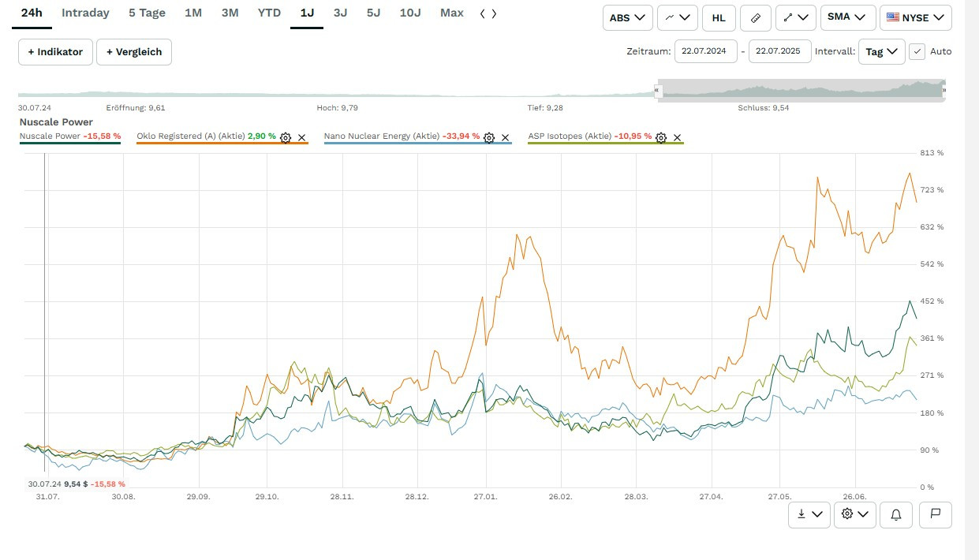Open settings gear for Oklo Registered series
Viewport: 979px width, 560px height.
coord(286,137)
